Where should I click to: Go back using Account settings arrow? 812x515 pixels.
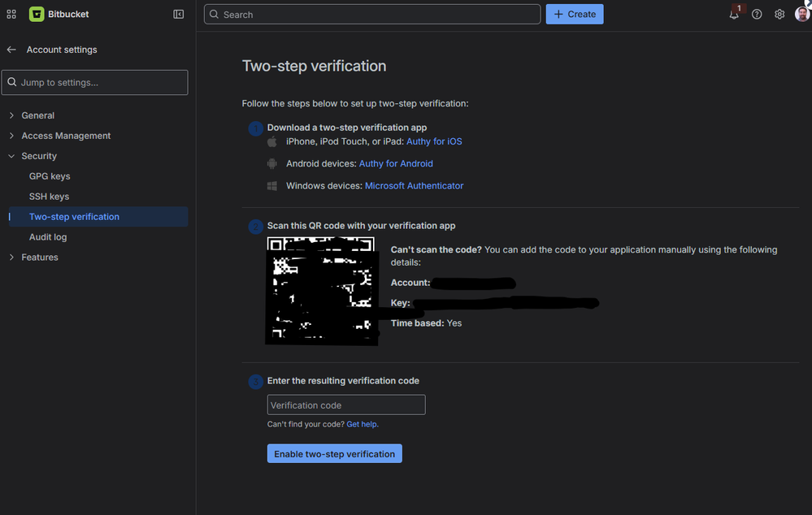11,50
